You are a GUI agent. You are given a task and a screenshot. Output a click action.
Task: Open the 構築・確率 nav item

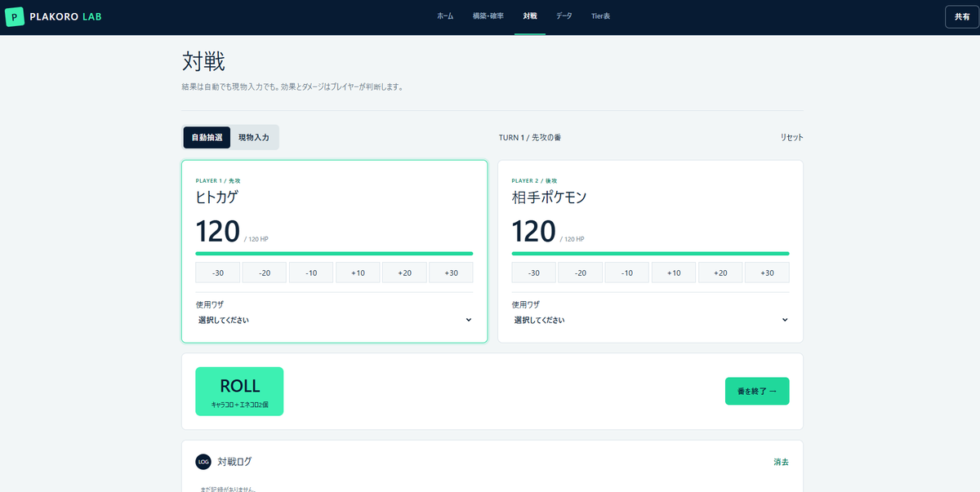point(488,16)
